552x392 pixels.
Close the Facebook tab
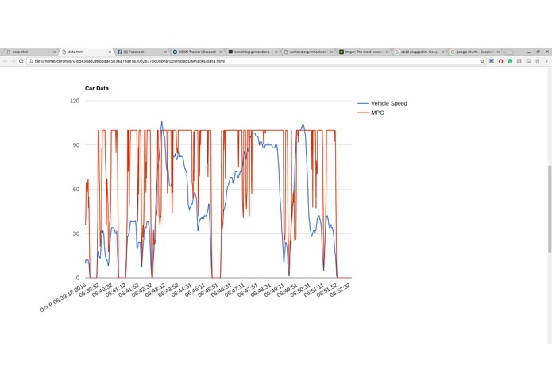(x=165, y=52)
